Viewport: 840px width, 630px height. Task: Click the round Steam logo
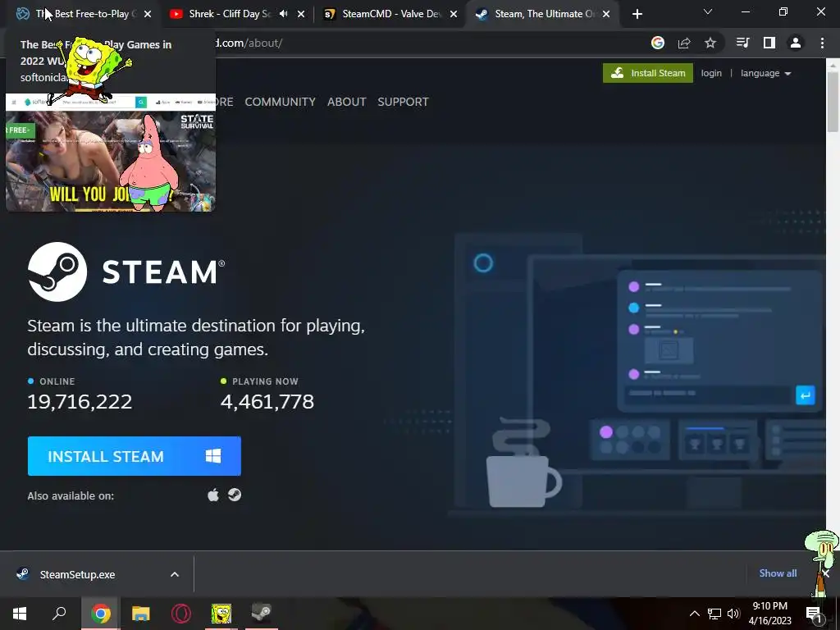click(x=57, y=272)
